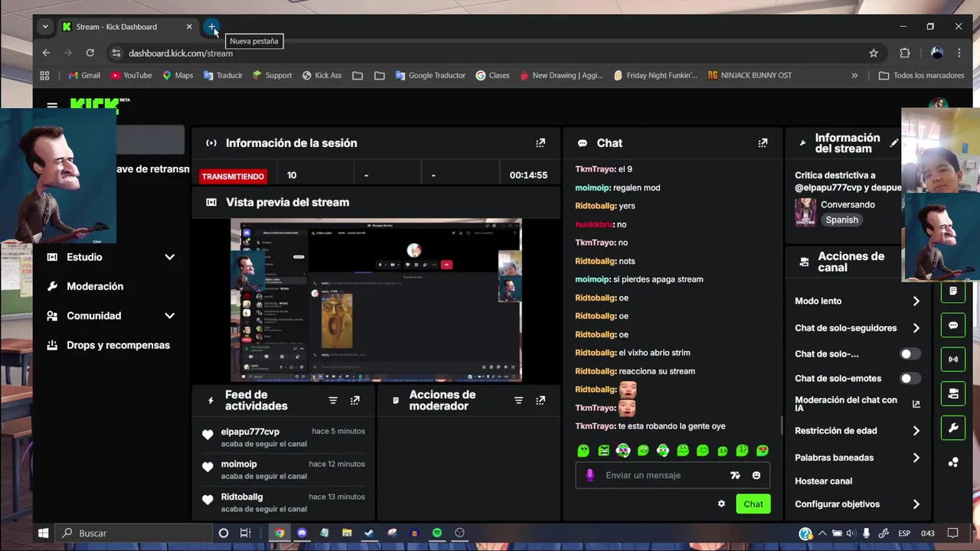This screenshot has height=551, width=980.
Task: Open chat settings gear icon
Action: point(721,504)
